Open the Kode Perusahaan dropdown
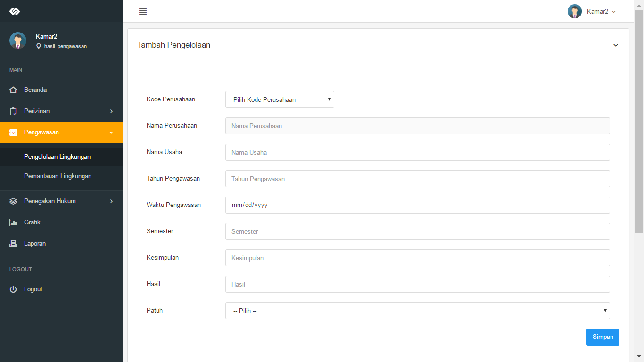Image resolution: width=644 pixels, height=362 pixels. pyautogui.click(x=280, y=99)
